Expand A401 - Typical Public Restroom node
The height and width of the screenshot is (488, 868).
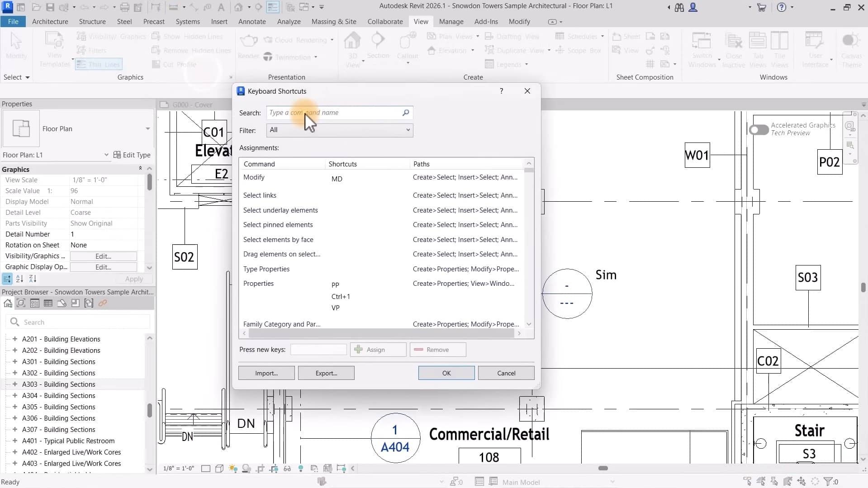pyautogui.click(x=15, y=441)
